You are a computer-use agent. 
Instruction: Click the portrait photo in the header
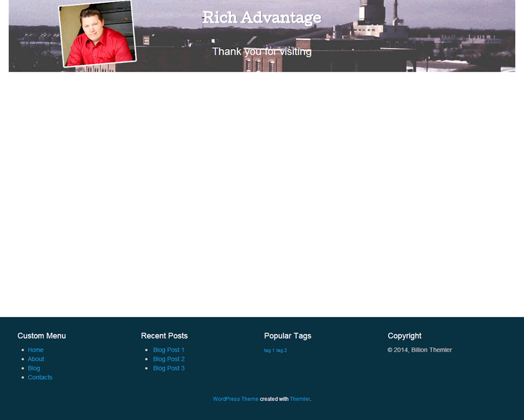97,34
